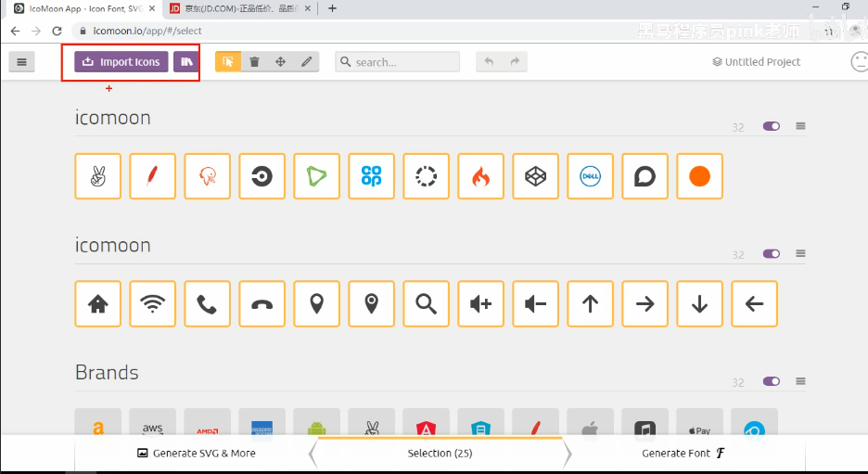This screenshot has width=868, height=474.
Task: Open the Untitled Project menu
Action: tap(756, 61)
